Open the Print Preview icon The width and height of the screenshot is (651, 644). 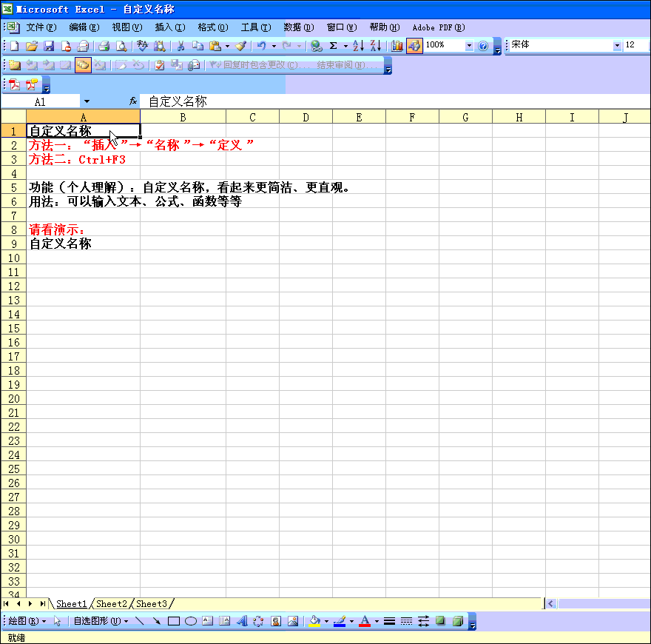(121, 46)
